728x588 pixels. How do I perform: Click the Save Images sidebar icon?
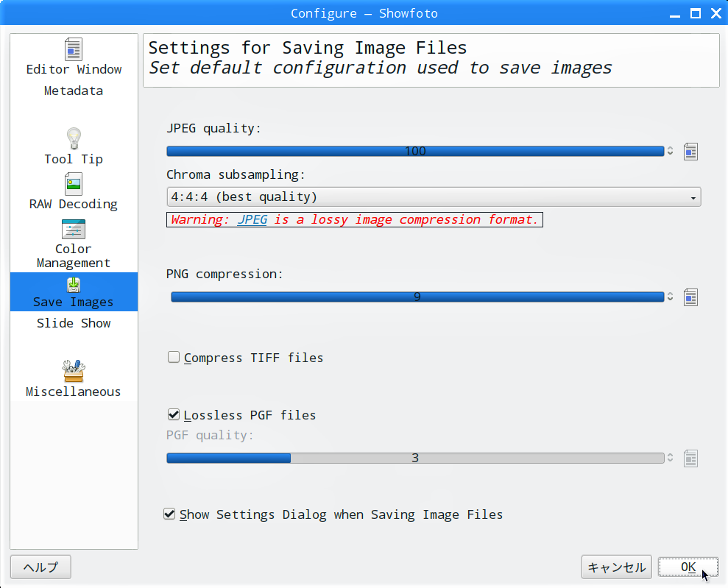74,285
